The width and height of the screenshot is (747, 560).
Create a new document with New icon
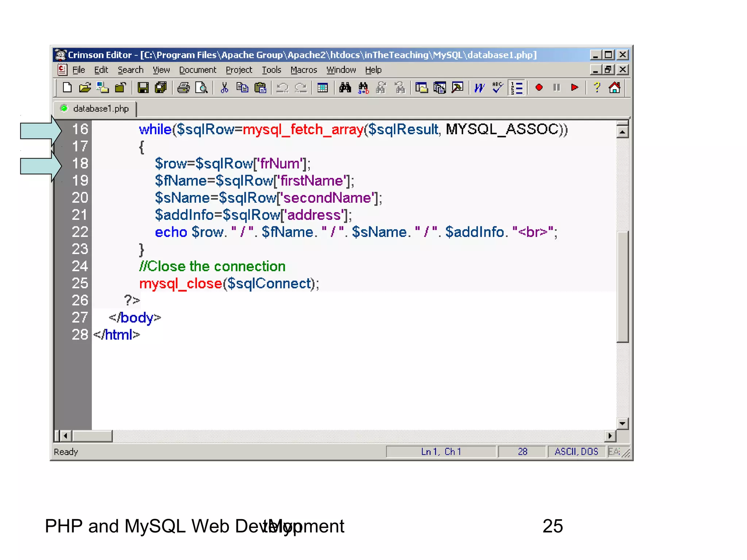pyautogui.click(x=67, y=88)
